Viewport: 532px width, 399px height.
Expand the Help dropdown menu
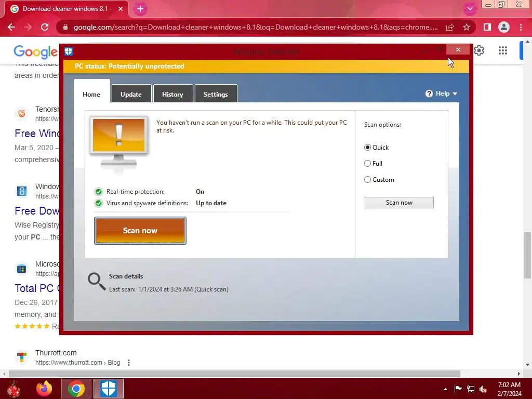pos(442,94)
